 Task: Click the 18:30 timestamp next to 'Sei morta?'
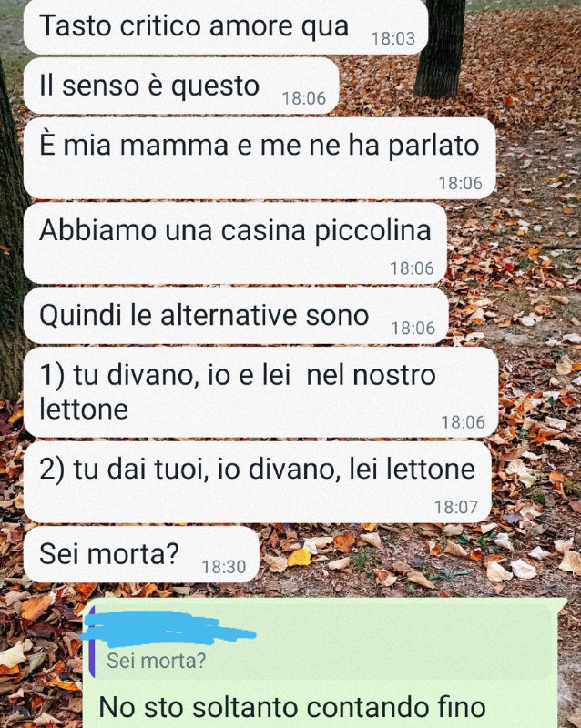coord(224,567)
